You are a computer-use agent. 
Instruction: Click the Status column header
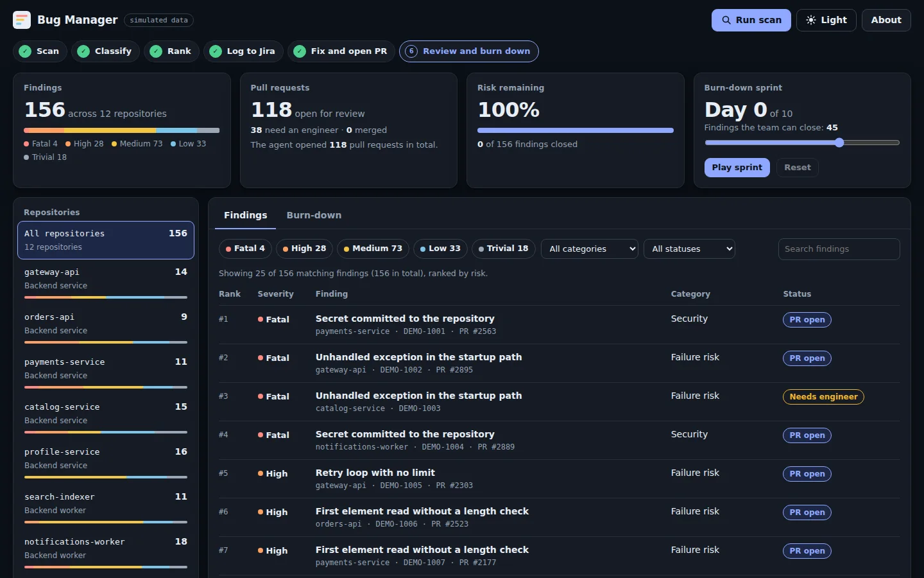tap(797, 294)
